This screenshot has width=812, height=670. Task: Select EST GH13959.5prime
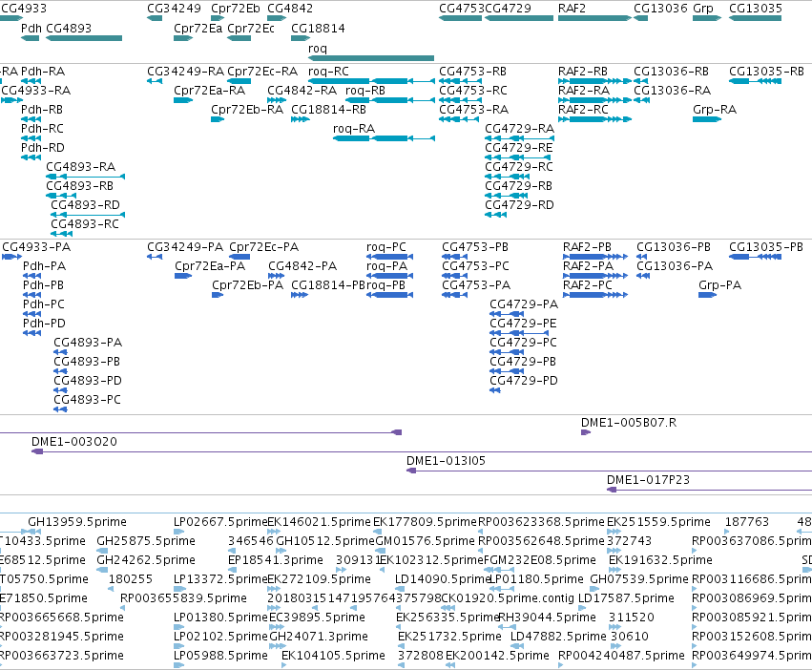point(77,522)
